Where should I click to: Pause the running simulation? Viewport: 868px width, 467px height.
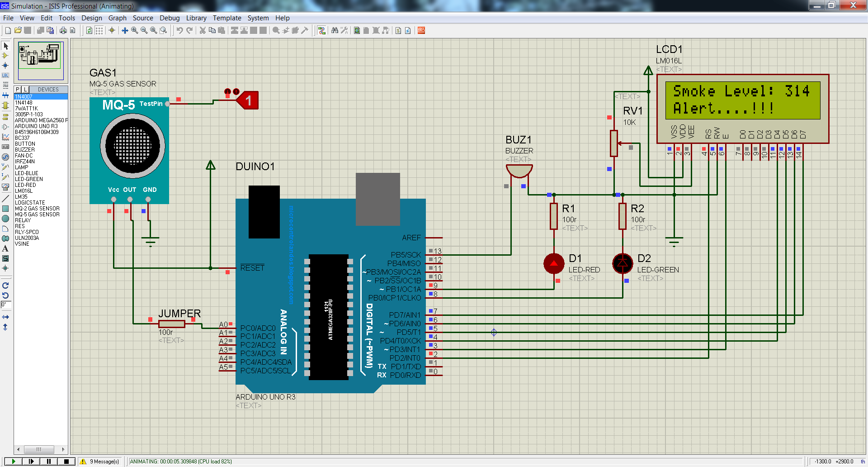pyautogui.click(x=48, y=462)
